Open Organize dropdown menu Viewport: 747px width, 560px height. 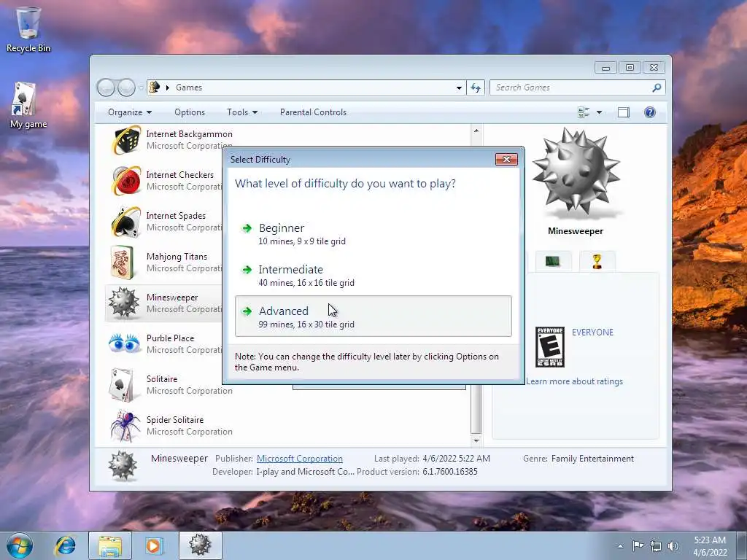130,112
